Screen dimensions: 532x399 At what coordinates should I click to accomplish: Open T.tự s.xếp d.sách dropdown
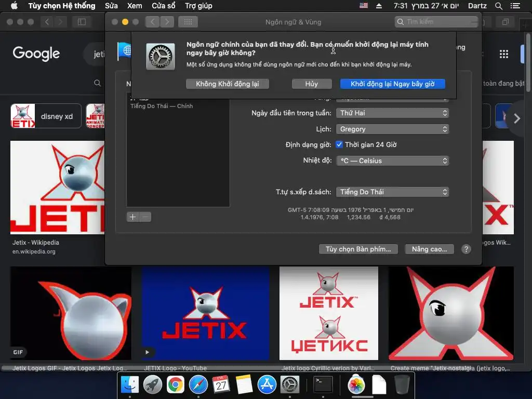(x=392, y=192)
